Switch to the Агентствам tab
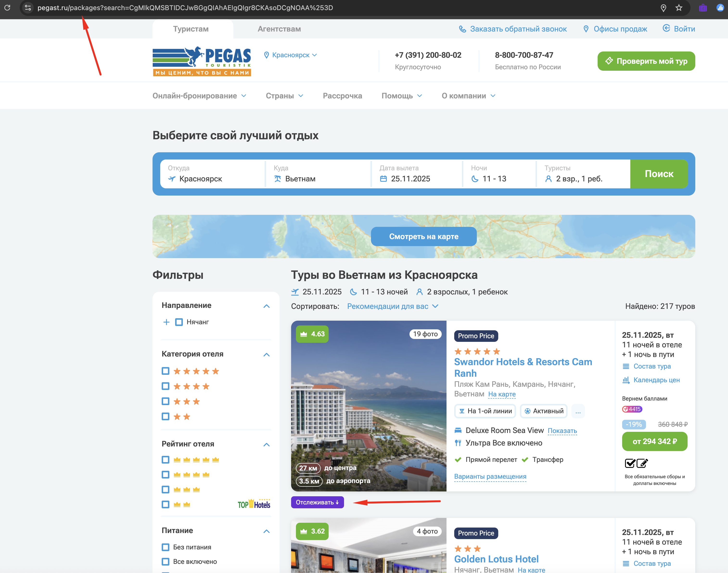This screenshot has width=728, height=573. point(279,29)
